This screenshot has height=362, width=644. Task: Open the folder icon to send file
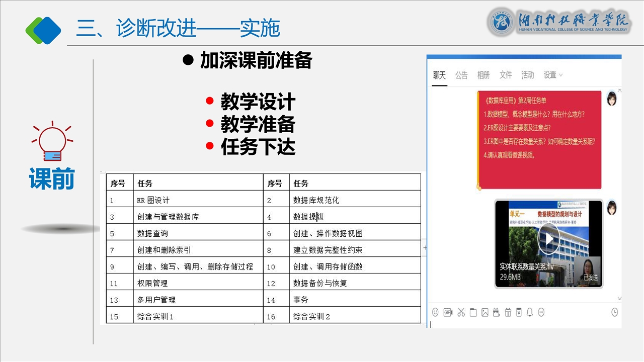point(473,312)
